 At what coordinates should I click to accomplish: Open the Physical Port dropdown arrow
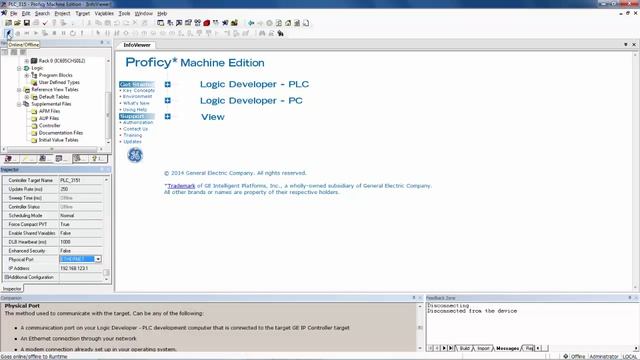click(98, 259)
